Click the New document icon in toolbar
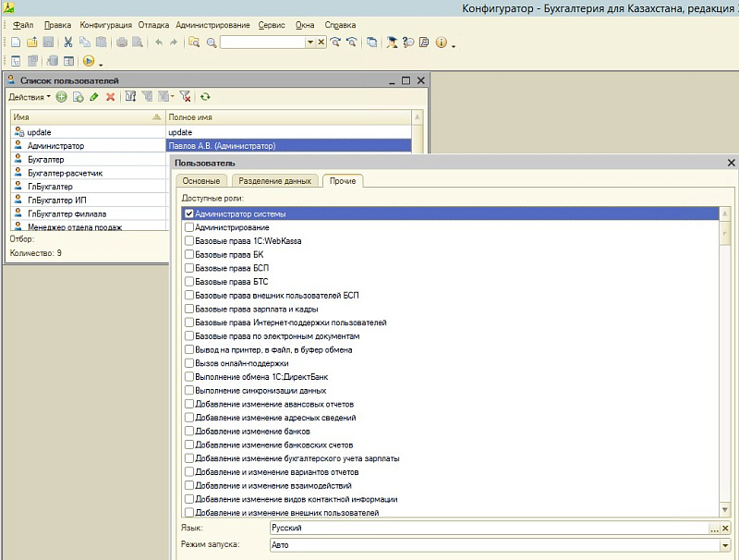739x560 pixels. coord(16,43)
